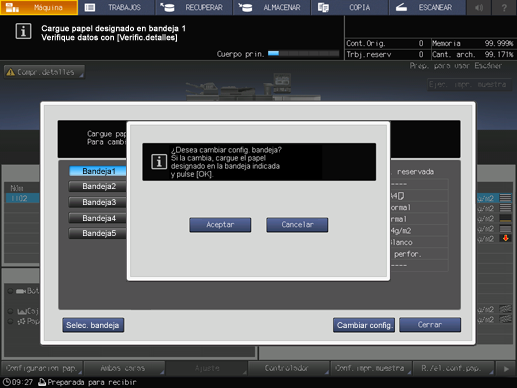Click the info icon in confirmation dialog
This screenshot has height=388, width=517.
159,162
